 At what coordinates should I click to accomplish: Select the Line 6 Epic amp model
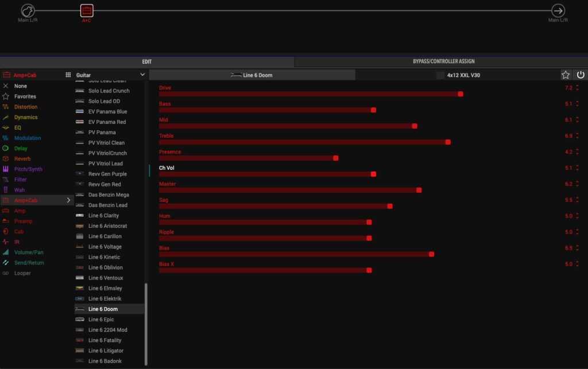tap(101, 320)
